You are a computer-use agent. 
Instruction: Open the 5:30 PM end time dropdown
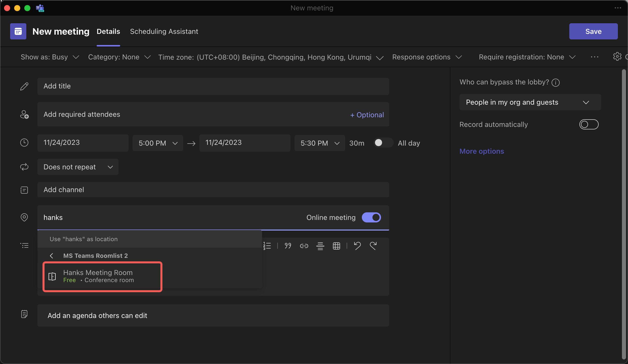[x=320, y=143]
